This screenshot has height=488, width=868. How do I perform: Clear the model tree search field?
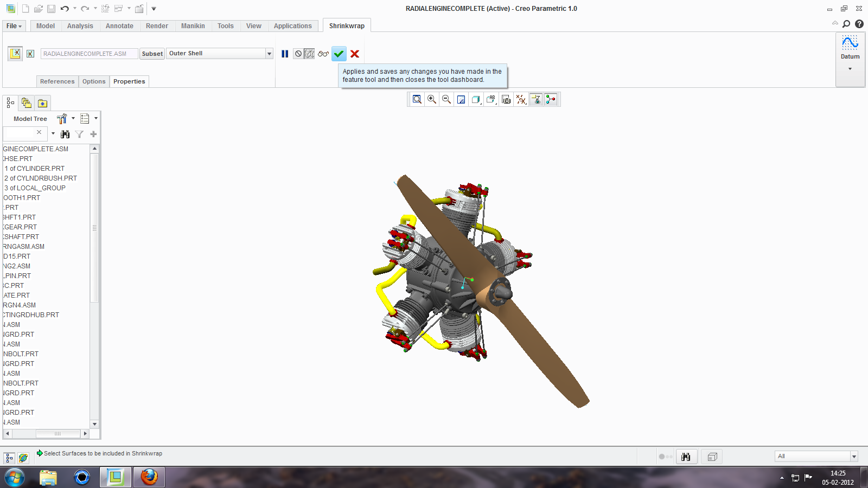coord(39,132)
